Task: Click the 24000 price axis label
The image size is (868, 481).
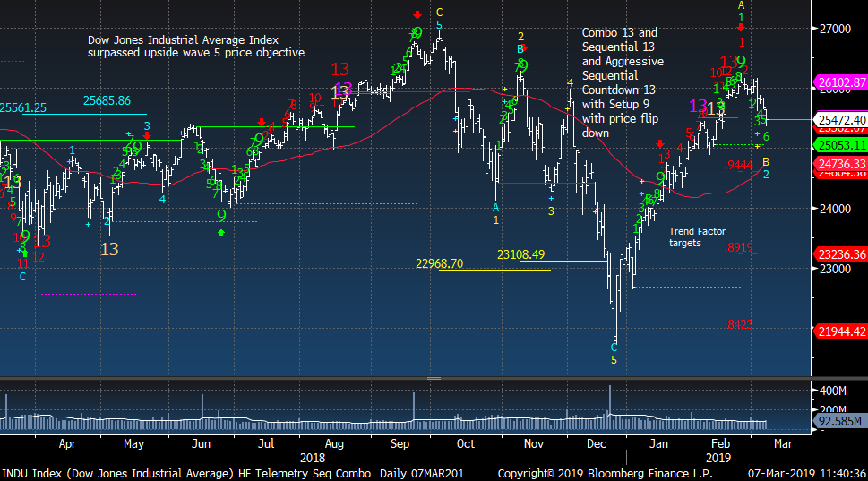Action: click(835, 209)
